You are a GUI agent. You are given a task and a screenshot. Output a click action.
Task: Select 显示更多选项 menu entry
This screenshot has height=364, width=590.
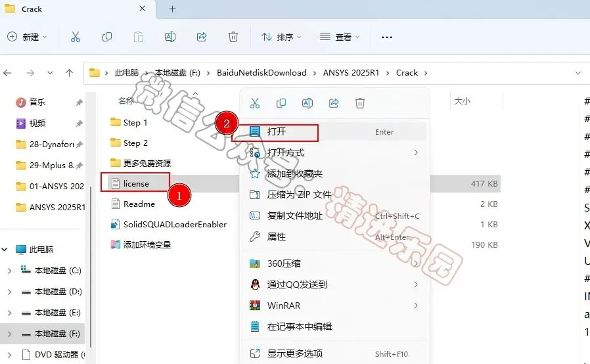click(x=334, y=354)
